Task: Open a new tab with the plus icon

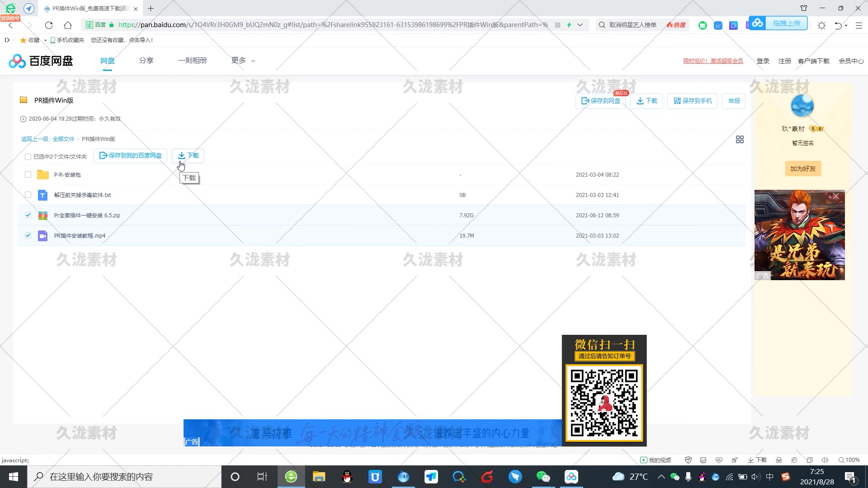Action: click(151, 8)
